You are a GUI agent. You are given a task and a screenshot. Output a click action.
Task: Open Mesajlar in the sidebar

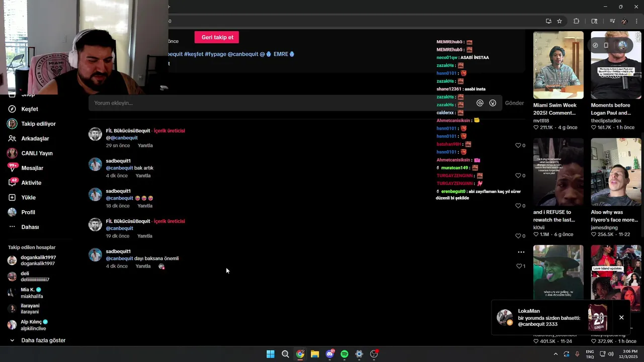(x=32, y=168)
